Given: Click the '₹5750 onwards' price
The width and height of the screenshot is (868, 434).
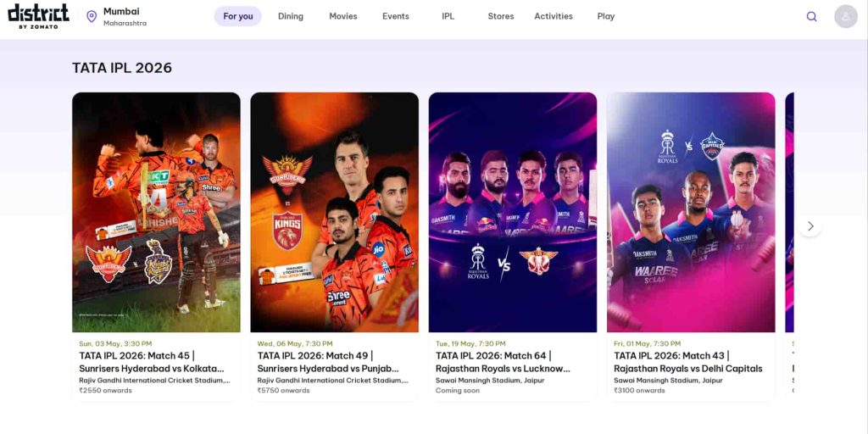Looking at the screenshot, I should click(283, 391).
